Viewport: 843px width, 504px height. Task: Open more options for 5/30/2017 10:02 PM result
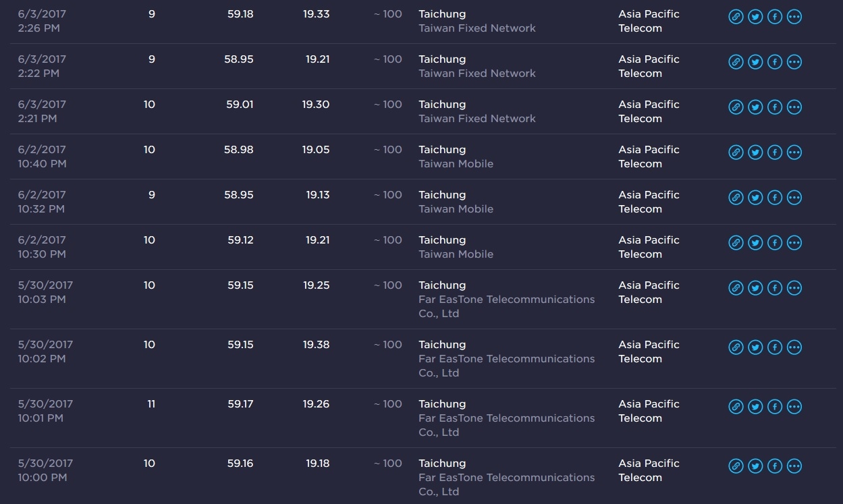794,347
